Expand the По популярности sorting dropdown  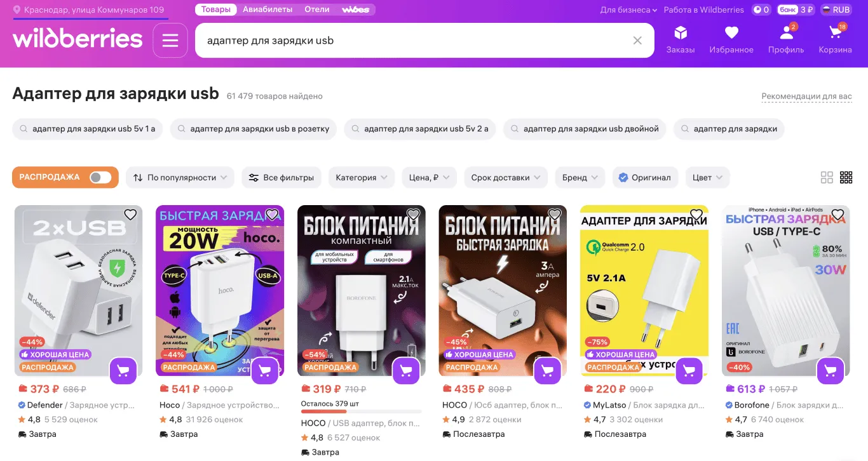click(x=180, y=178)
